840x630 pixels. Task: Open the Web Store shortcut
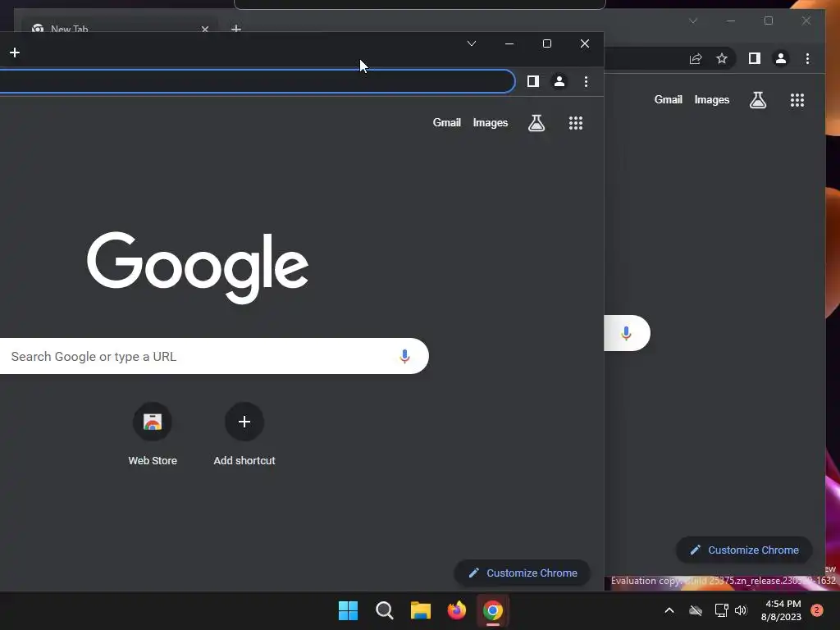coord(153,434)
